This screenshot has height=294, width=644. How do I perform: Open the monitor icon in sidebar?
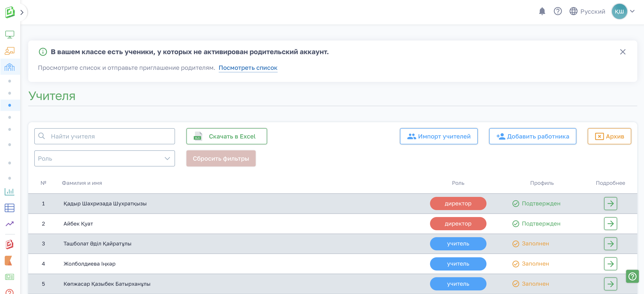click(10, 34)
